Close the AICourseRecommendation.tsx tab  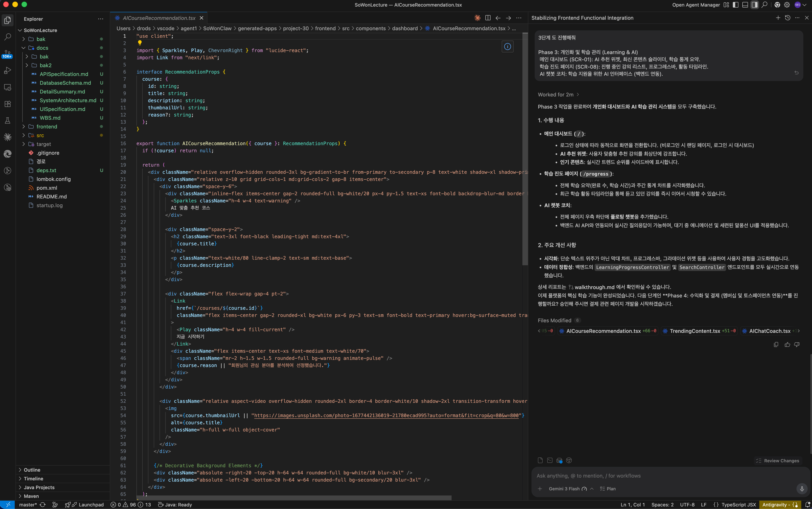coord(201,18)
